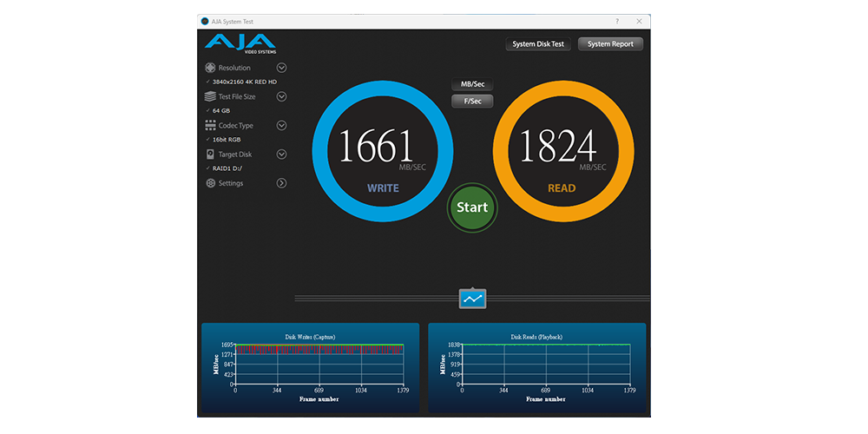This screenshot has height=434, width=868.
Task: Click the Settings gear icon
Action: click(210, 183)
